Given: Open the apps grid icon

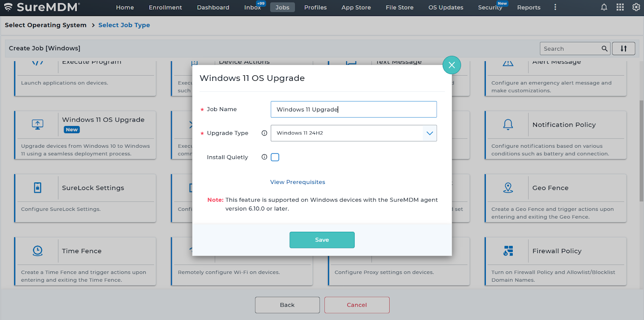Looking at the screenshot, I should point(620,7).
